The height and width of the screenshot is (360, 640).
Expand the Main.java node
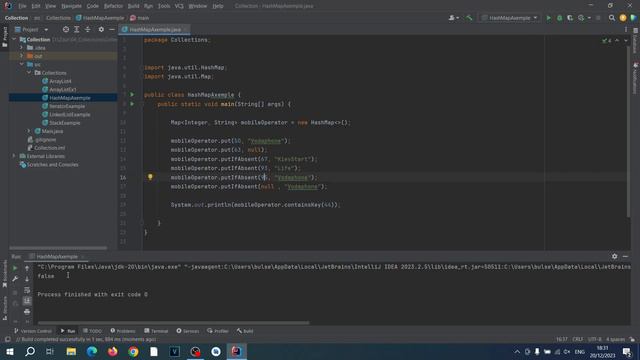pyautogui.click(x=29, y=131)
